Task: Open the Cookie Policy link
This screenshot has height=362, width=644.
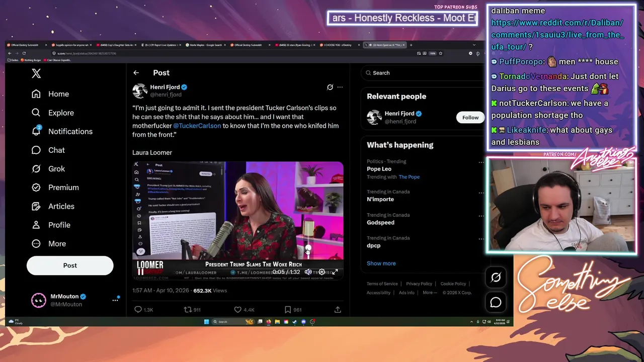Action: (453, 284)
